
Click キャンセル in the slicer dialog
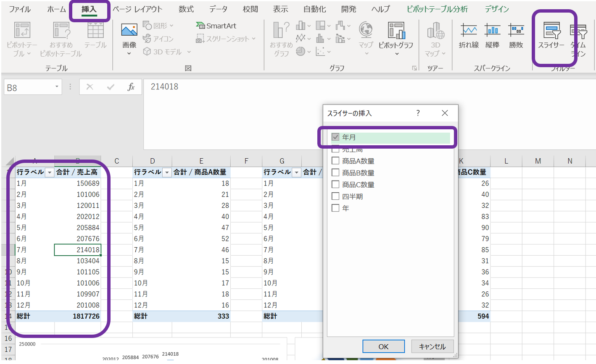pos(432,346)
